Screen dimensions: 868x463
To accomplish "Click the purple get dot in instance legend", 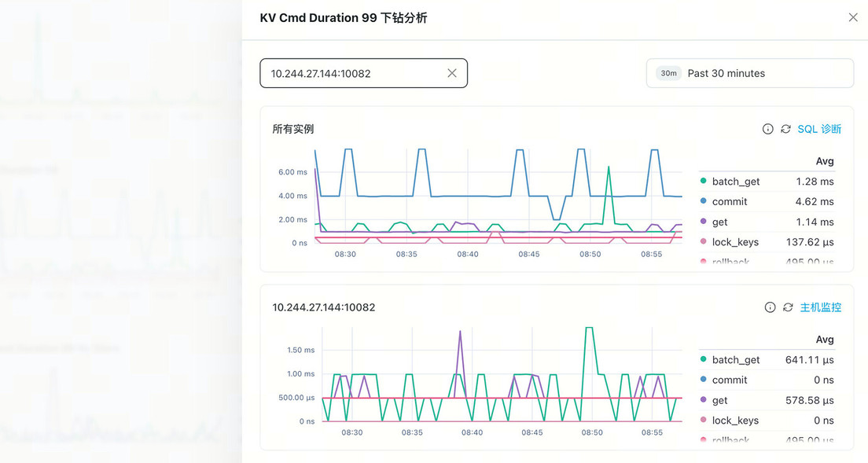I will pos(703,401).
